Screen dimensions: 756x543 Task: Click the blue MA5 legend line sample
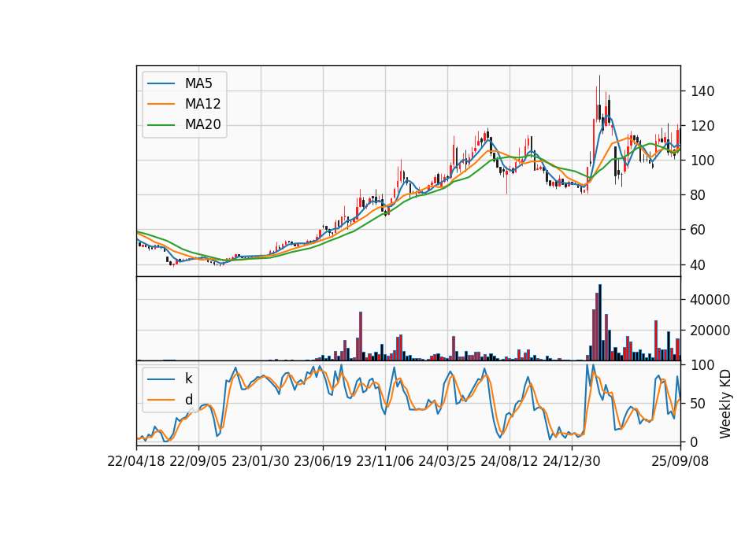pyautogui.click(x=161, y=83)
